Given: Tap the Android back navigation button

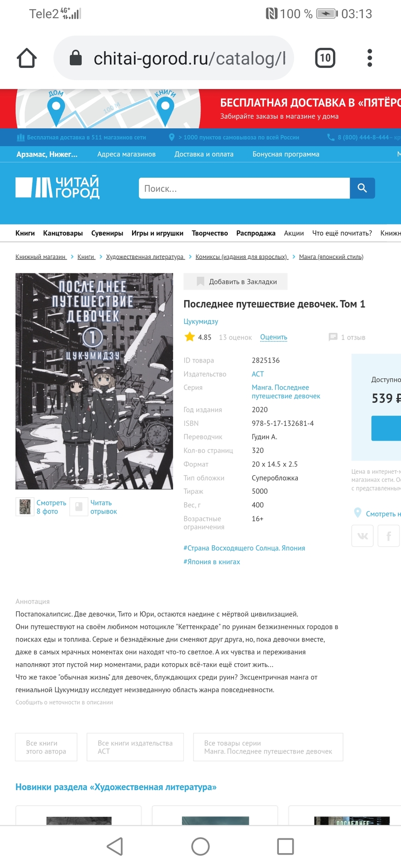Looking at the screenshot, I should coord(115,846).
